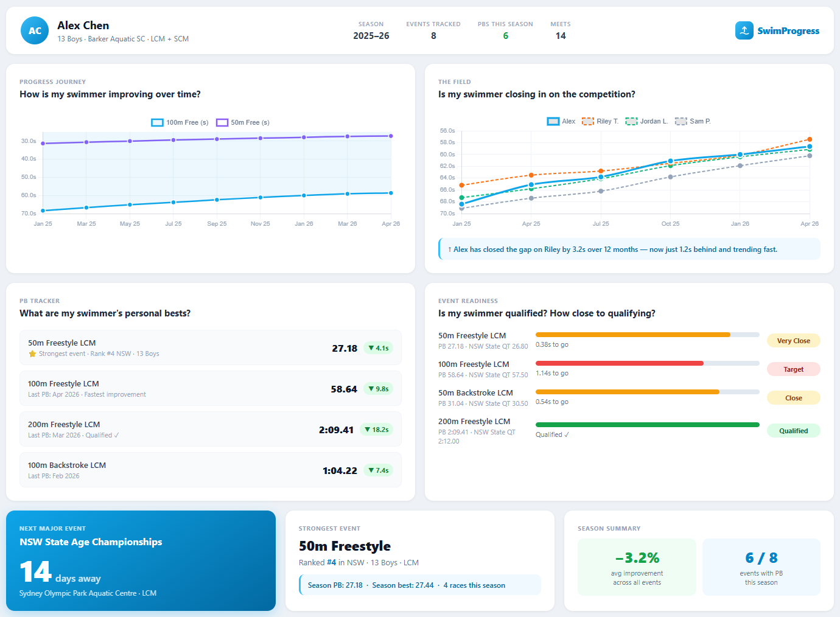Screen dimensions: 840x617
Task: Click the '0.38s to go' label
Action: [552, 344]
